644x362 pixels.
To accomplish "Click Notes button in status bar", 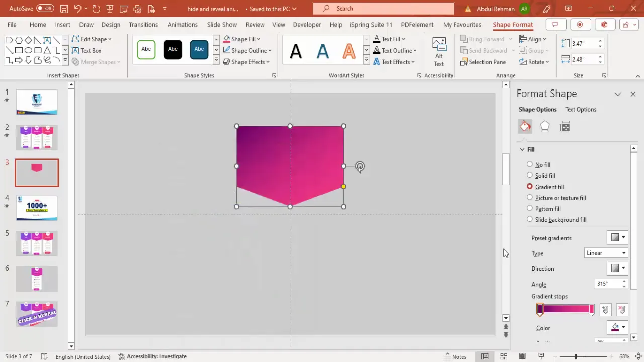I will 455,356.
